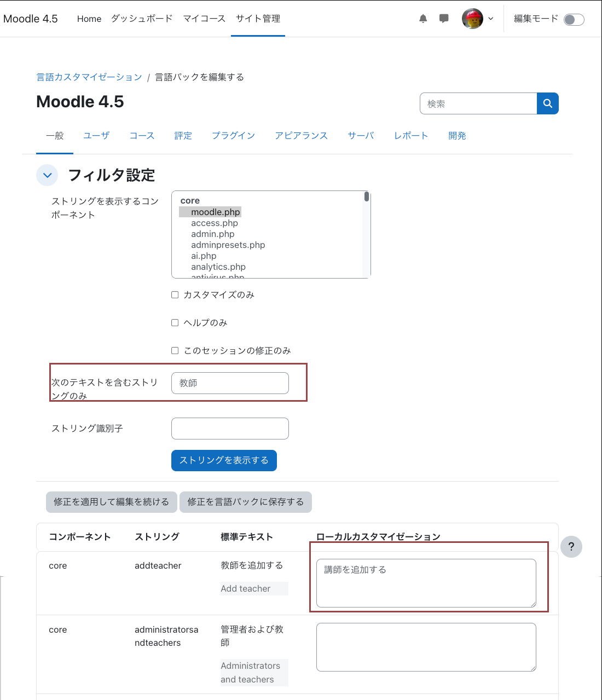Select access.php in the component list
The image size is (602, 700).
[x=215, y=223]
